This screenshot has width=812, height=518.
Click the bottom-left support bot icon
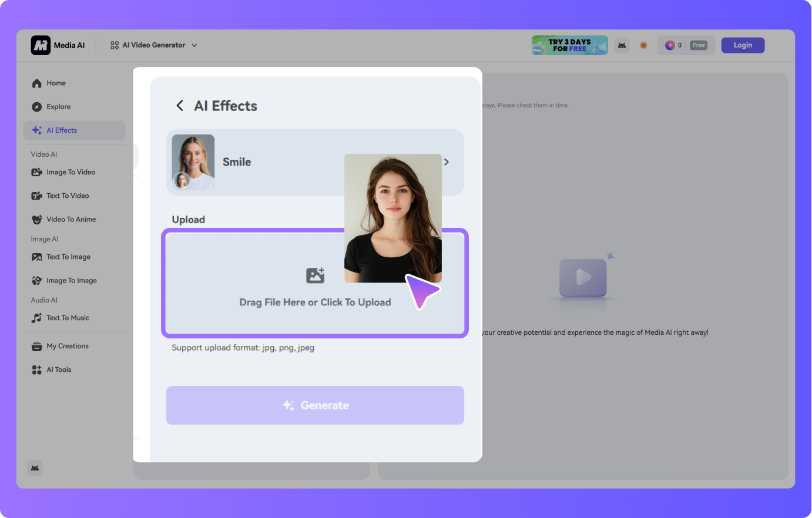coord(35,467)
